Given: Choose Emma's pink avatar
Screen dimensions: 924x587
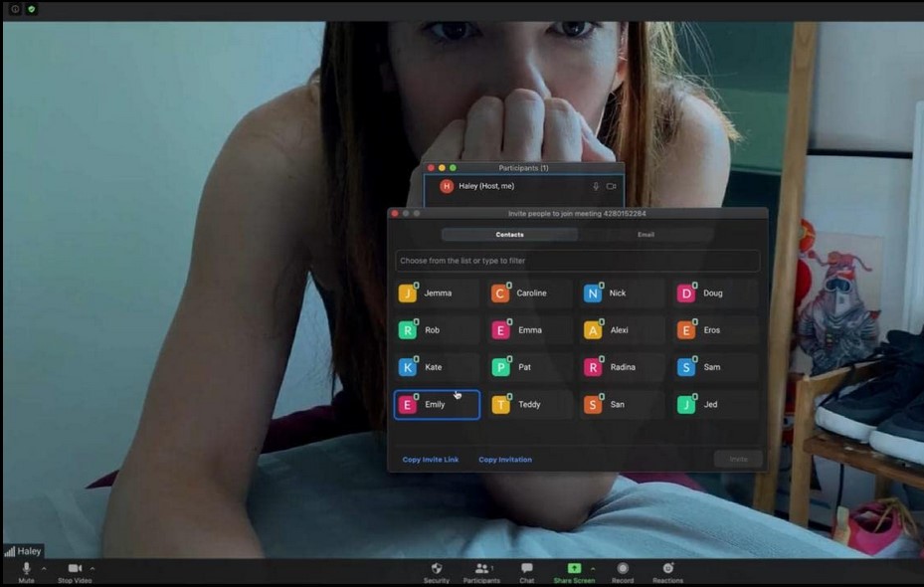Looking at the screenshot, I should click(500, 330).
